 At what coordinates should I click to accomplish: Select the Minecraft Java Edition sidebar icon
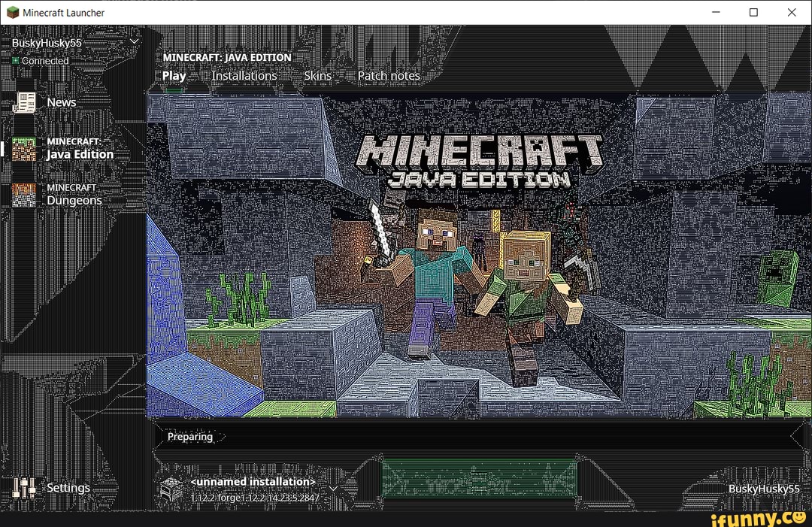pyautogui.click(x=23, y=148)
